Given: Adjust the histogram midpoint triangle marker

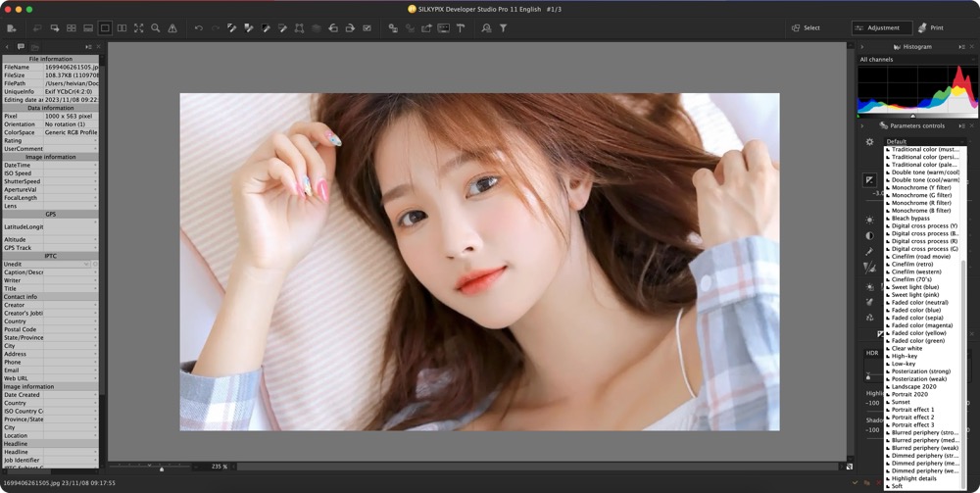Looking at the screenshot, I should point(912,116).
